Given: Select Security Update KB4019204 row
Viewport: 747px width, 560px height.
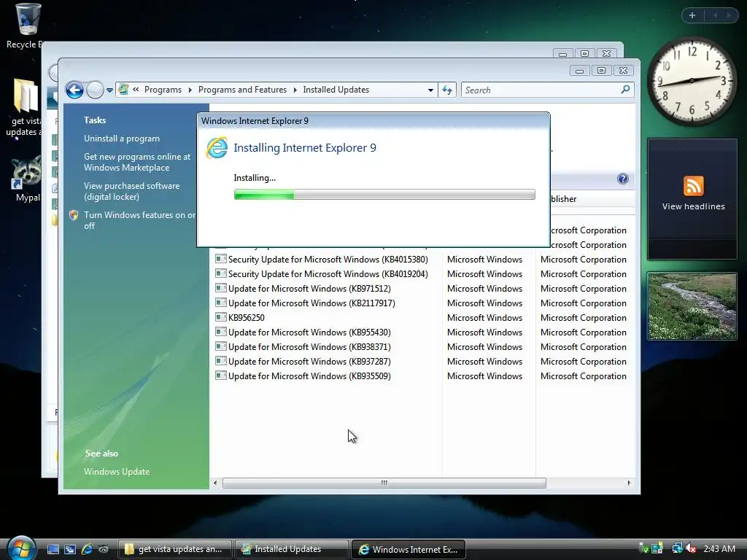Looking at the screenshot, I should 421,274.
